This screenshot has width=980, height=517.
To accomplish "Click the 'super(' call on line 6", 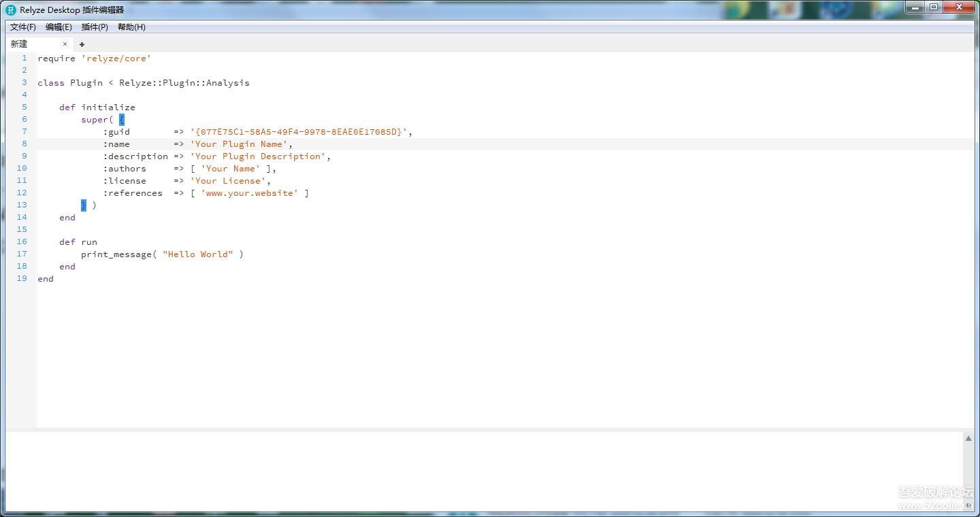I will [97, 120].
